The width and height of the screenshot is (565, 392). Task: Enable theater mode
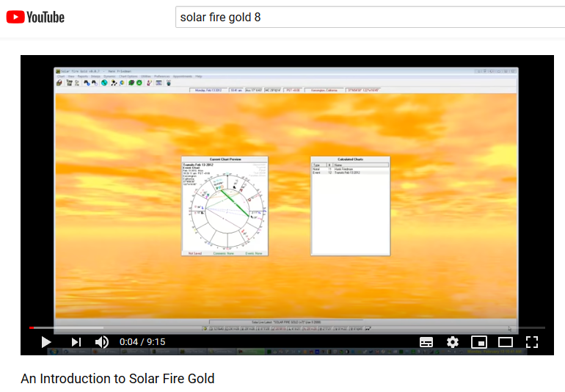(505, 342)
